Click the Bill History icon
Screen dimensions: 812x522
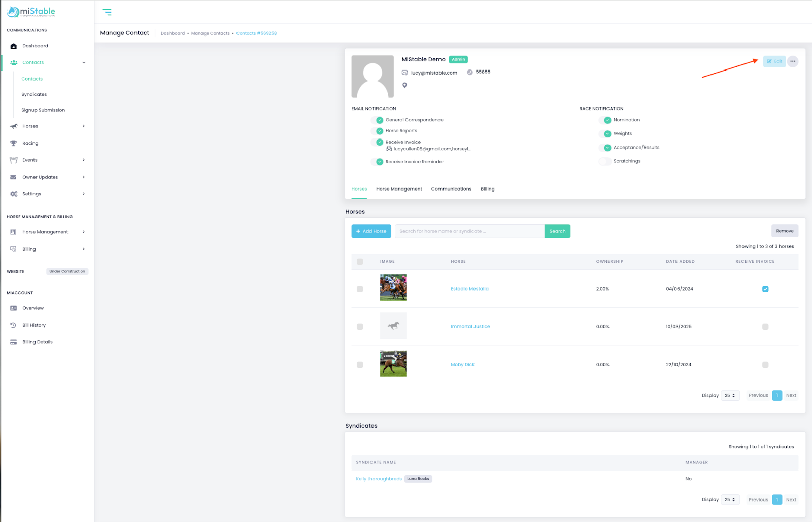(x=14, y=325)
